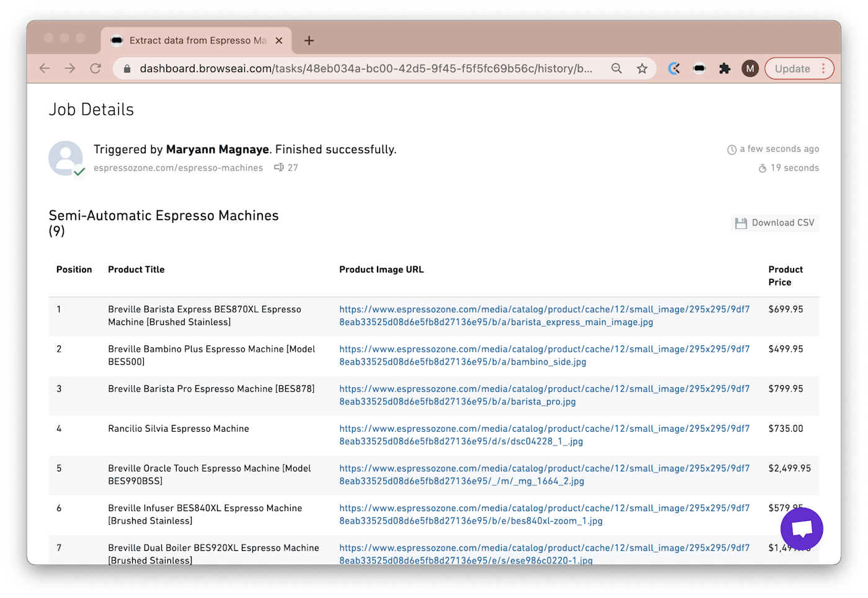Click the 27 count icon next to URL
Image resolution: width=868 pixels, height=598 pixels.
pos(279,167)
